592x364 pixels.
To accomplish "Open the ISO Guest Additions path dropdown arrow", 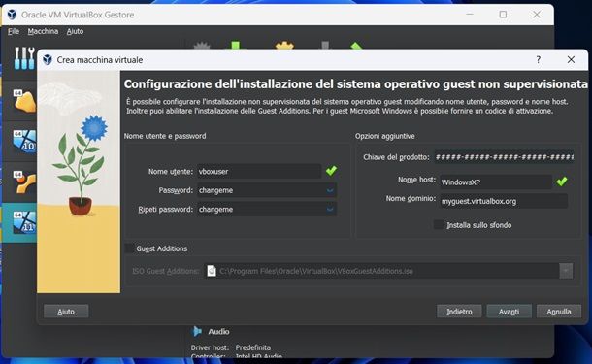I will 566,271.
